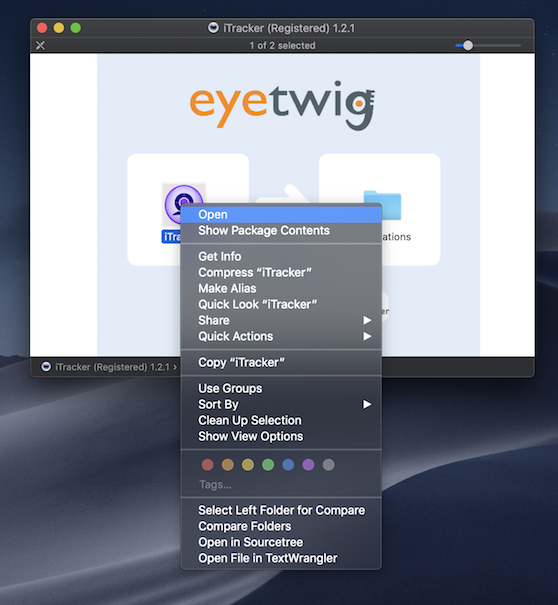Apply the orange tag color

[228, 465]
